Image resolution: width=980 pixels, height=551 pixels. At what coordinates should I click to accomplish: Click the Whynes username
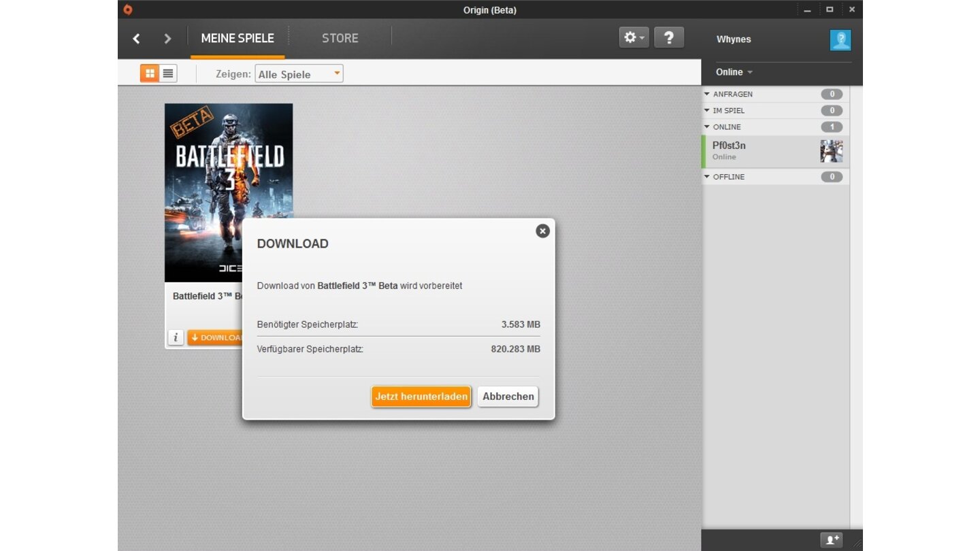[734, 39]
